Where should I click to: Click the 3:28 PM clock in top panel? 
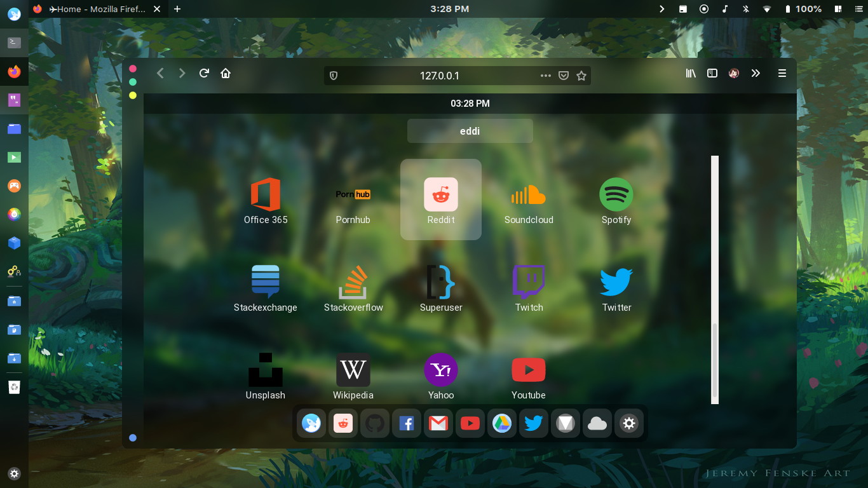pos(449,9)
